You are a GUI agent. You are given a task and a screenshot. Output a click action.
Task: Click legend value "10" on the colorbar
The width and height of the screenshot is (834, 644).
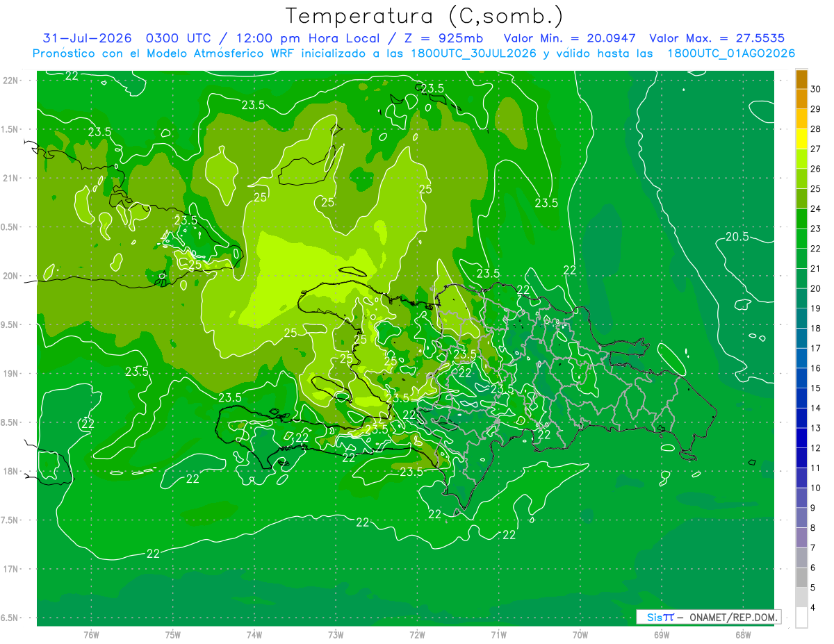[816, 488]
